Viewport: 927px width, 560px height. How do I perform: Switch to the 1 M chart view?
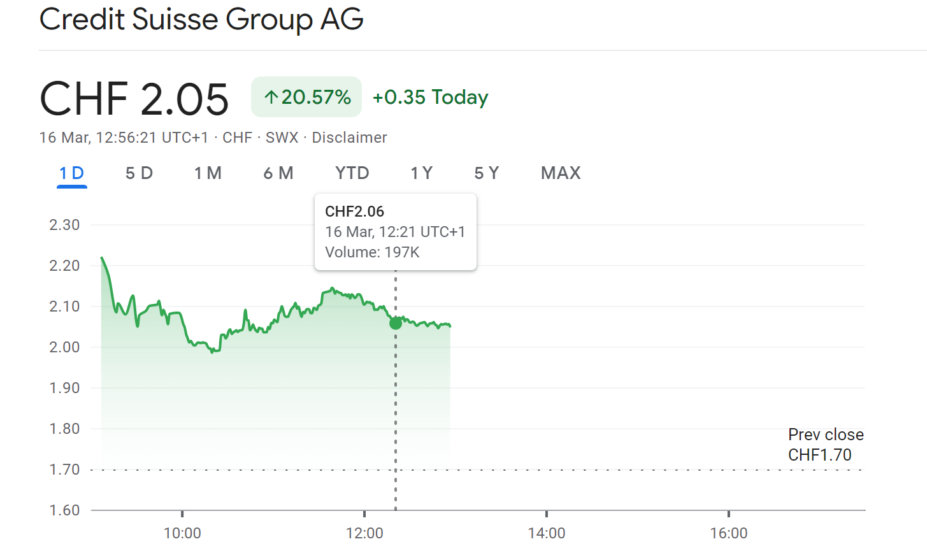pos(208,173)
